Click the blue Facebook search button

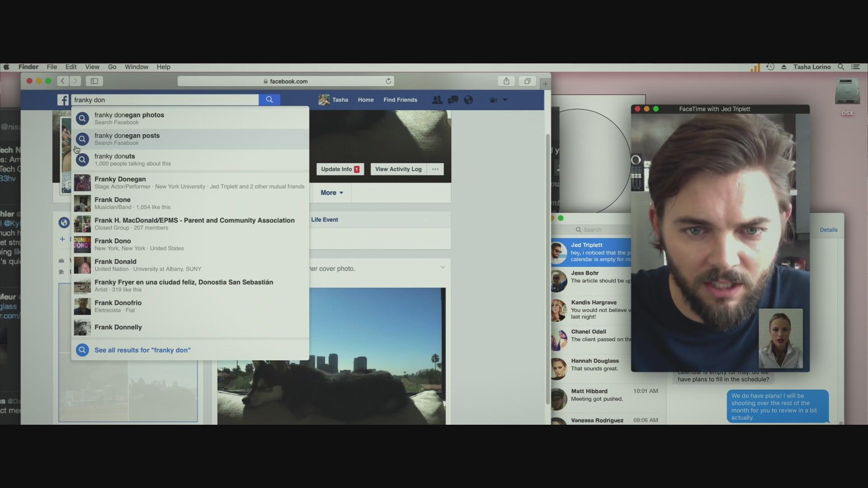point(269,99)
